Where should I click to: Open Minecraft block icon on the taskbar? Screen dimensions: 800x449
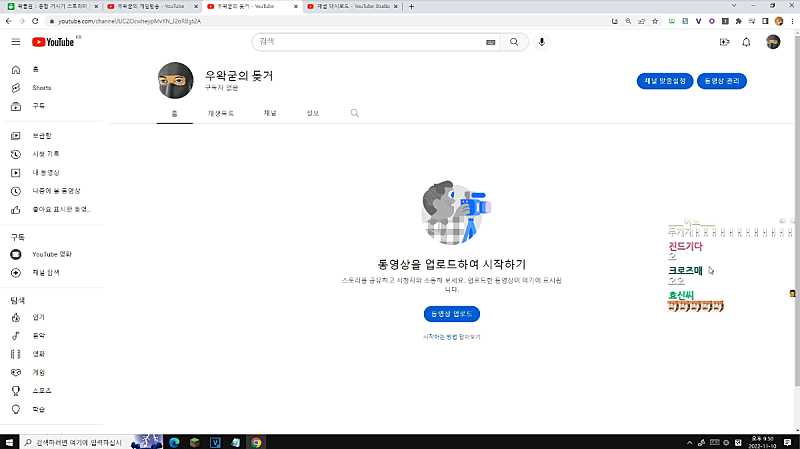pos(195,442)
